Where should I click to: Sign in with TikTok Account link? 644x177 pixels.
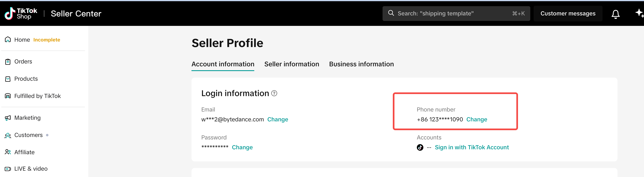[471, 147]
